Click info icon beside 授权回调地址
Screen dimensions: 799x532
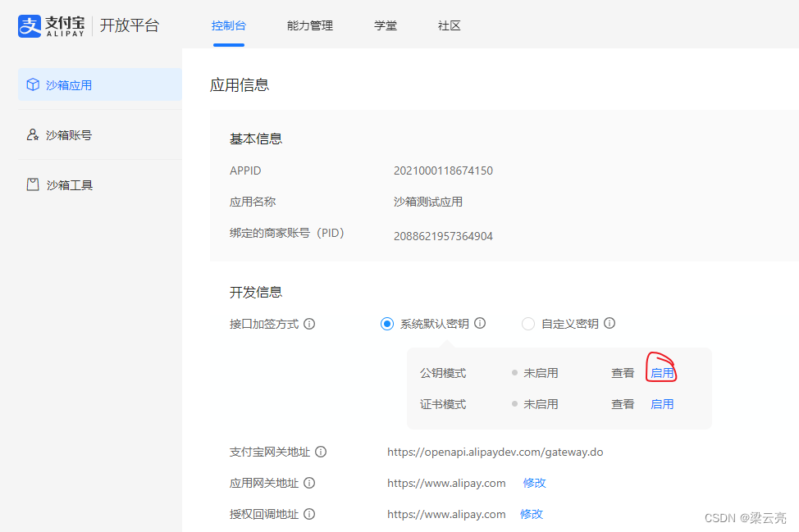[x=309, y=514]
